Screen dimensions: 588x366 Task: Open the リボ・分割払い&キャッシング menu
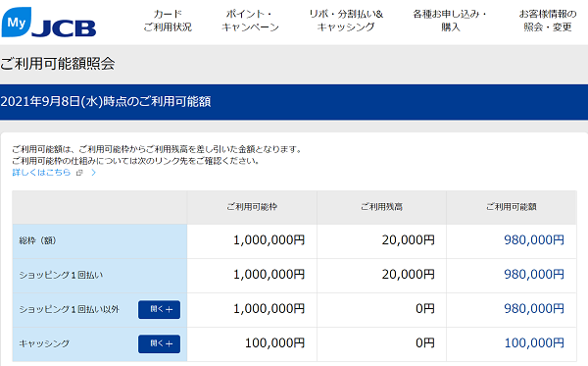pos(346,21)
